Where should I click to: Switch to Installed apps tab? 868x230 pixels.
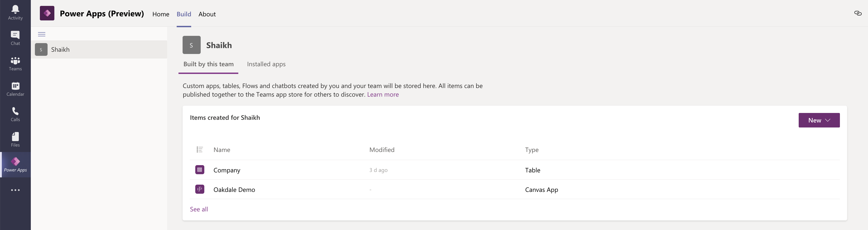pos(266,64)
